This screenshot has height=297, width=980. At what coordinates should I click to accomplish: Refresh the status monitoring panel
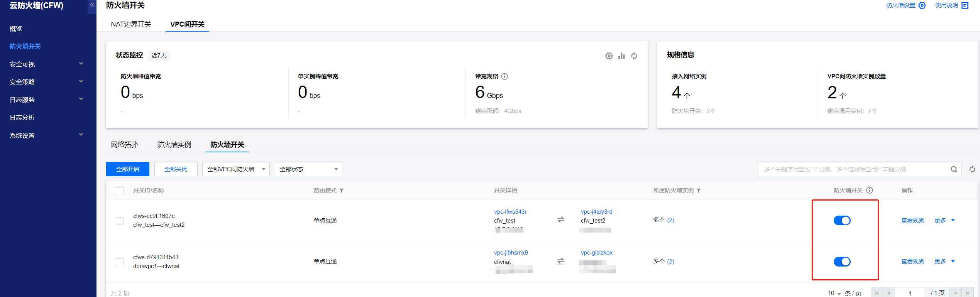634,56
